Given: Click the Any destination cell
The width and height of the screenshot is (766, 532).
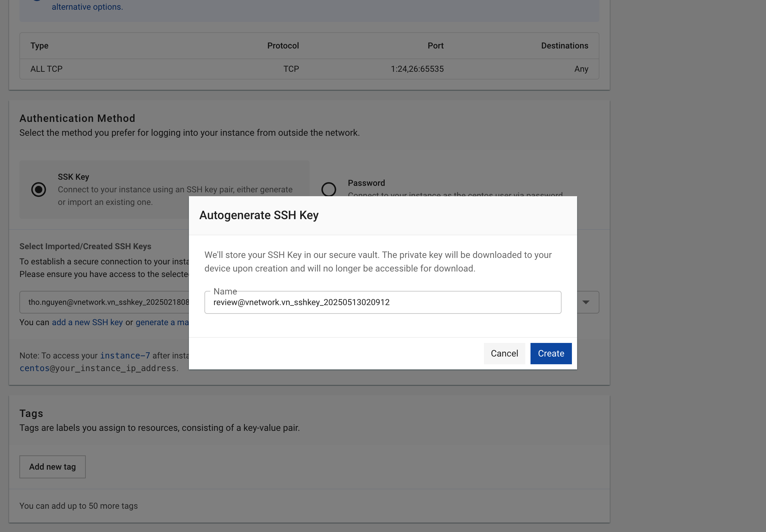Looking at the screenshot, I should point(581,69).
